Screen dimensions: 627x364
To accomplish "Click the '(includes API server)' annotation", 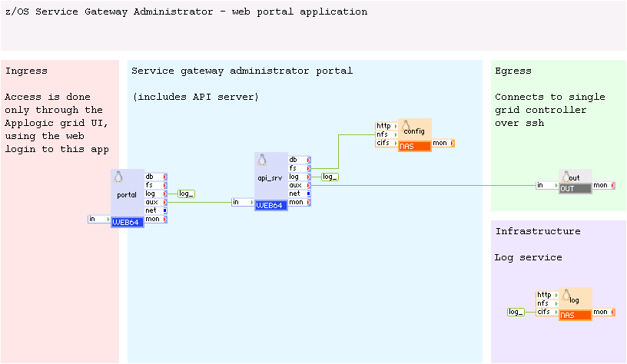I will (195, 97).
